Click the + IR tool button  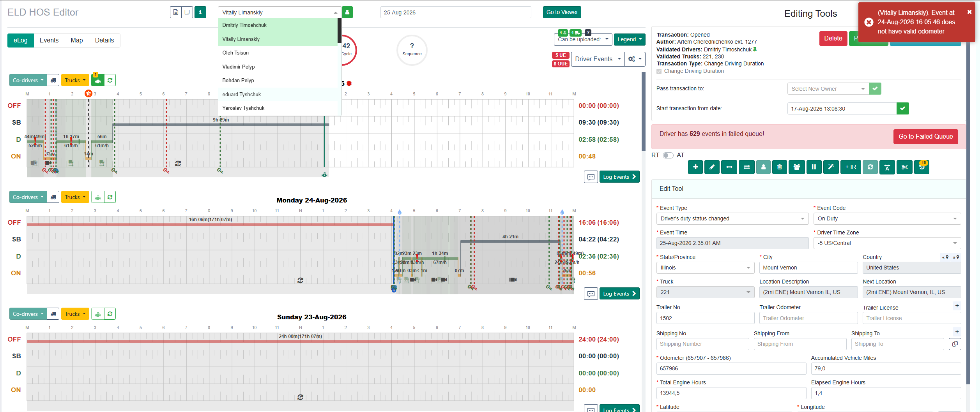click(851, 167)
